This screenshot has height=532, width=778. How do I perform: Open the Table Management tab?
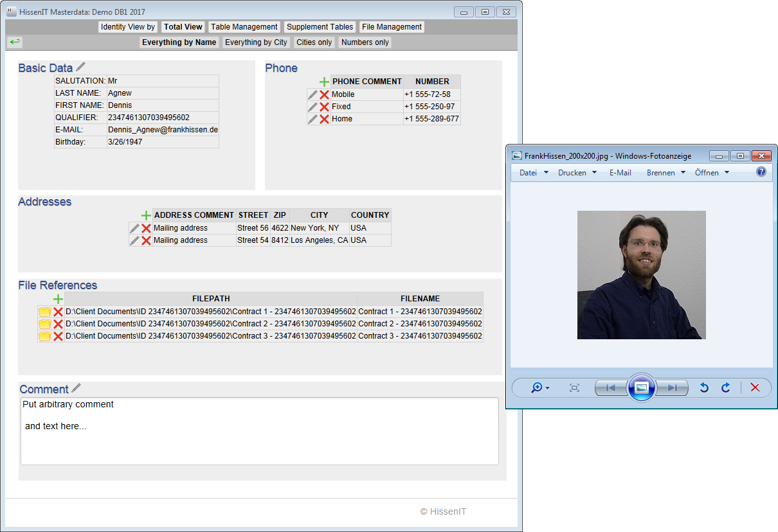click(x=244, y=27)
